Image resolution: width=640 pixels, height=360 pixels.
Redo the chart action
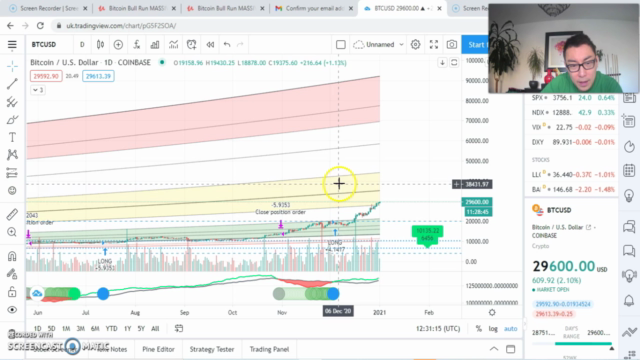(x=240, y=44)
